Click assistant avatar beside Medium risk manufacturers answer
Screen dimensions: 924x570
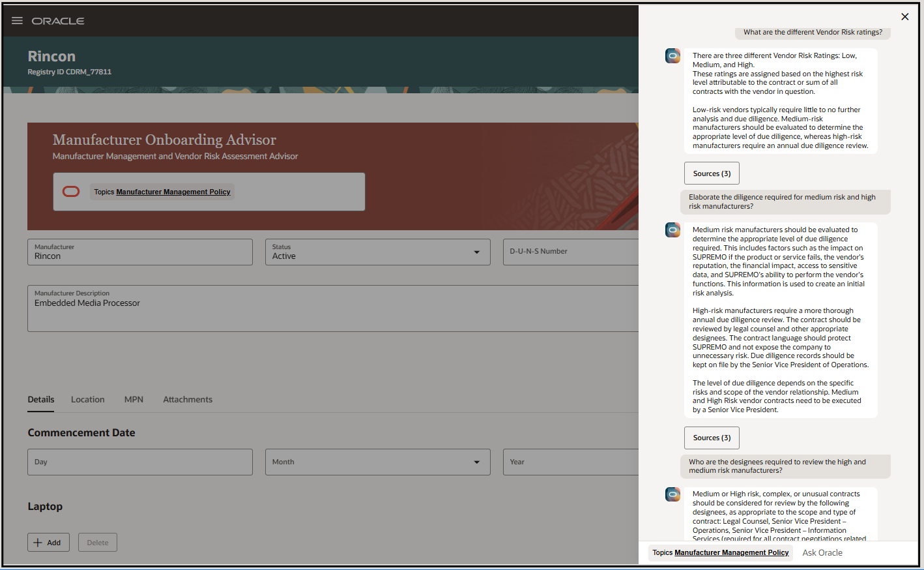(672, 230)
